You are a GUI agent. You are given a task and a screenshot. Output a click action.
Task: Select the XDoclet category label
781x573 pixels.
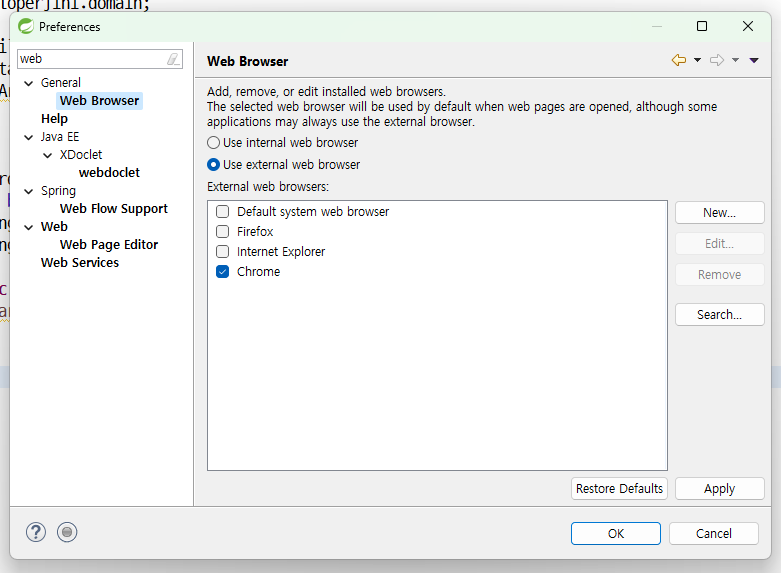click(x=81, y=154)
